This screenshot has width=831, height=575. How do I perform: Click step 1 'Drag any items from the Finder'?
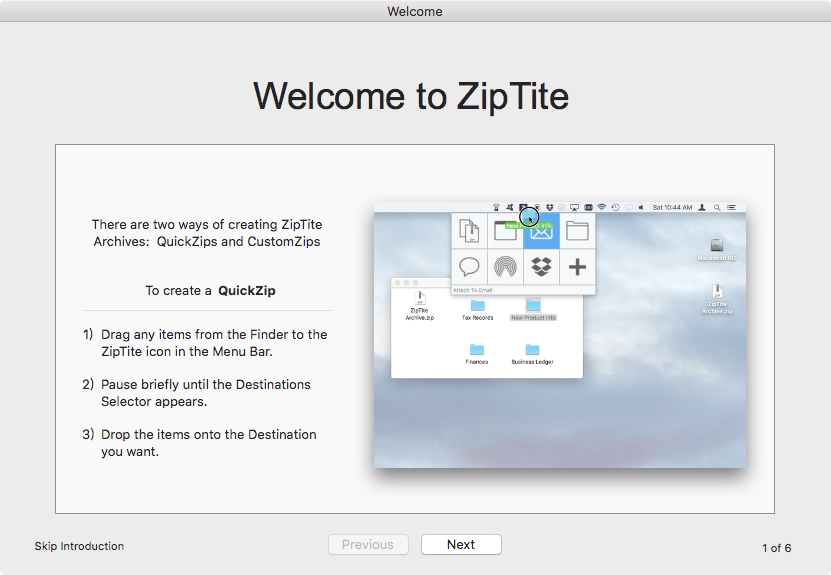[x=205, y=343]
